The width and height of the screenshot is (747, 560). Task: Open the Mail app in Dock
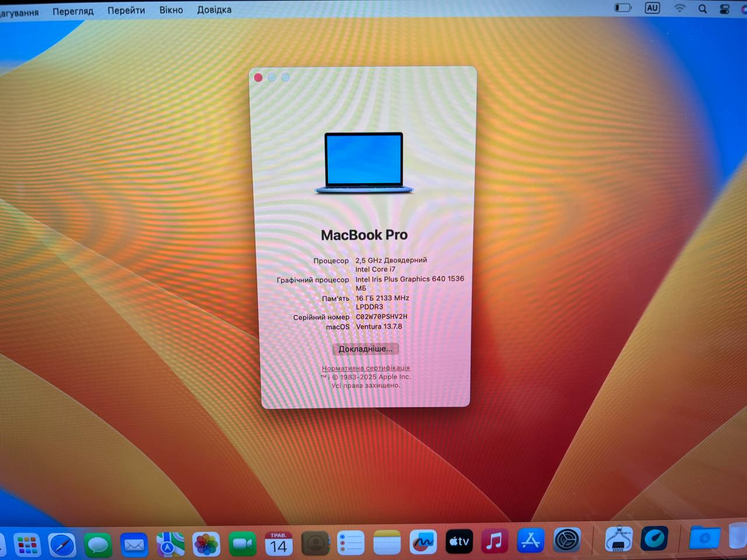(x=134, y=545)
